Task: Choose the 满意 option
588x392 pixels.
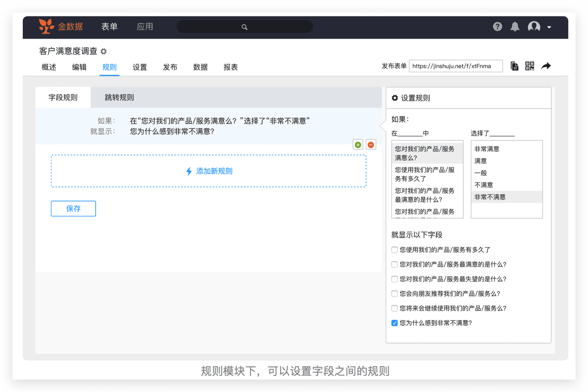Action: (x=507, y=161)
